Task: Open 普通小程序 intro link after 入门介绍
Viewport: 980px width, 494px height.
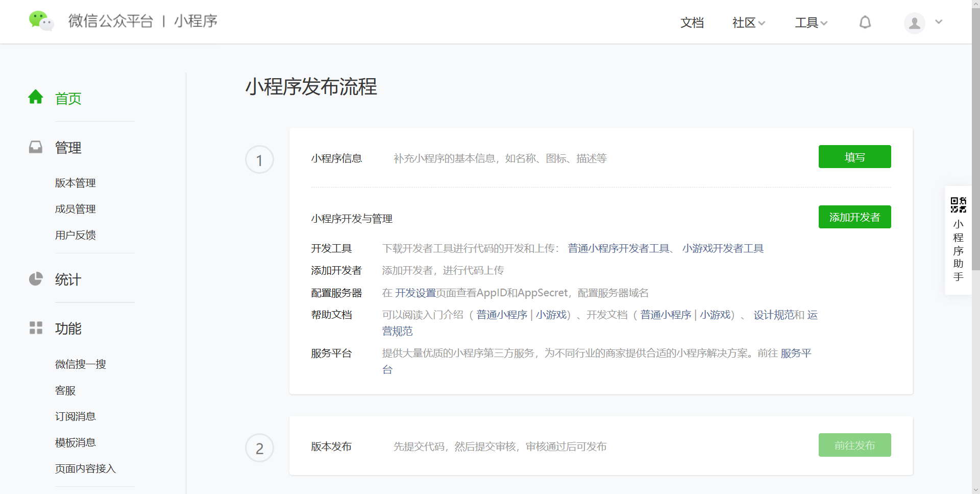Action: tap(502, 315)
